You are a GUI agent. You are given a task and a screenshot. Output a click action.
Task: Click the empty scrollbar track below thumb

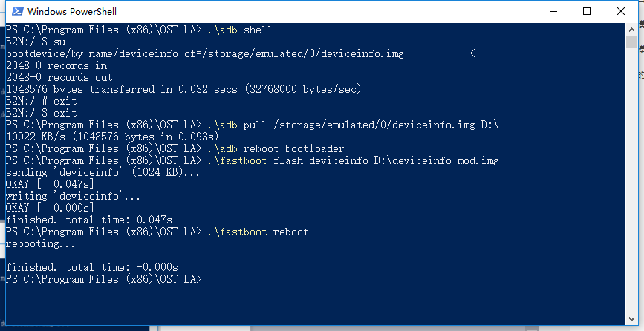click(x=631, y=180)
